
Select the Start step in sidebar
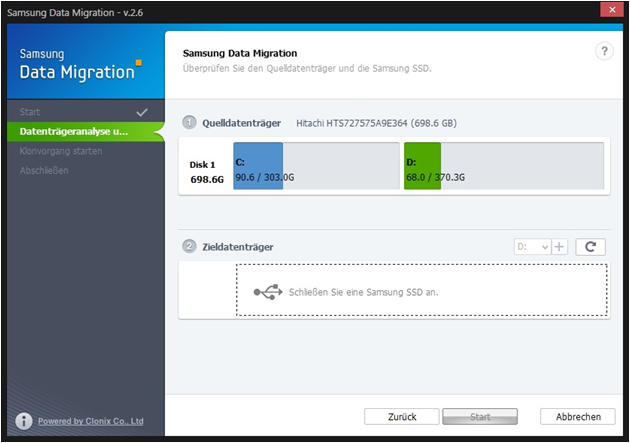click(x=86, y=112)
